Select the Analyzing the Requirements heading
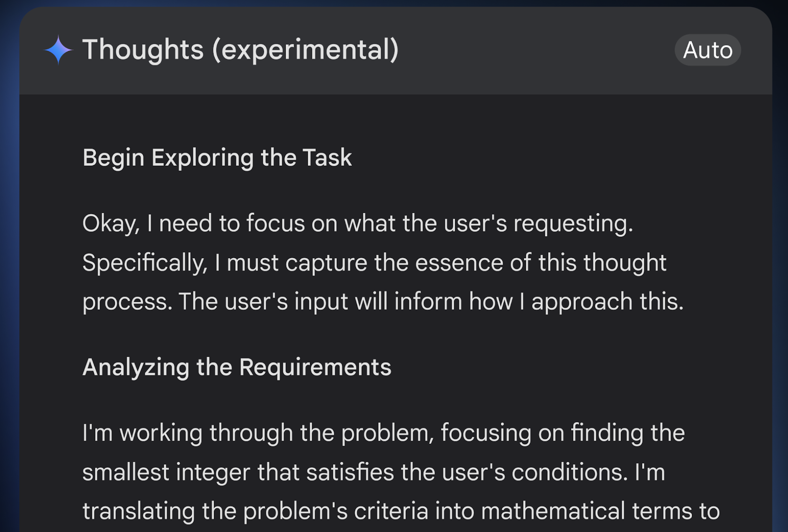This screenshot has height=532, width=788. [236, 367]
